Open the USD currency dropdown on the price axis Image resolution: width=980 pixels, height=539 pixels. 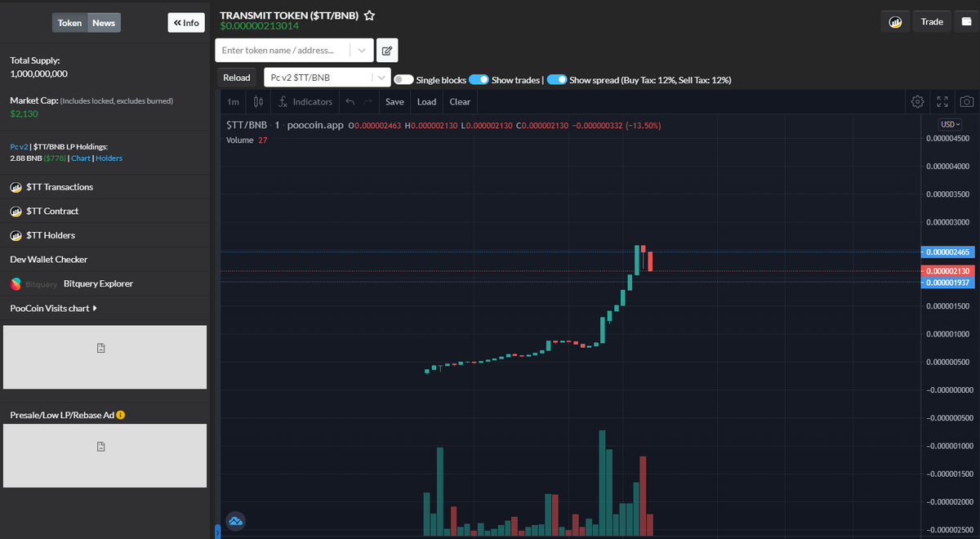(951, 124)
